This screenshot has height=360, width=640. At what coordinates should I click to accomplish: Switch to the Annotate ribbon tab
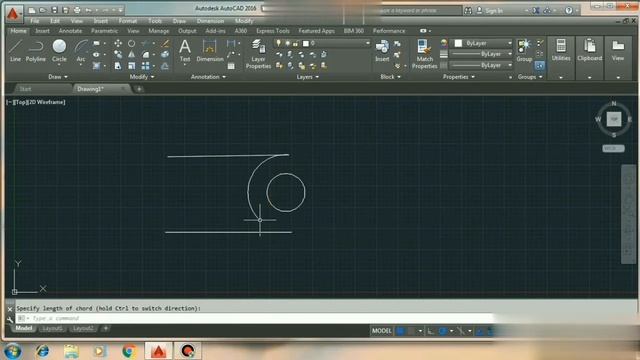tap(70, 31)
